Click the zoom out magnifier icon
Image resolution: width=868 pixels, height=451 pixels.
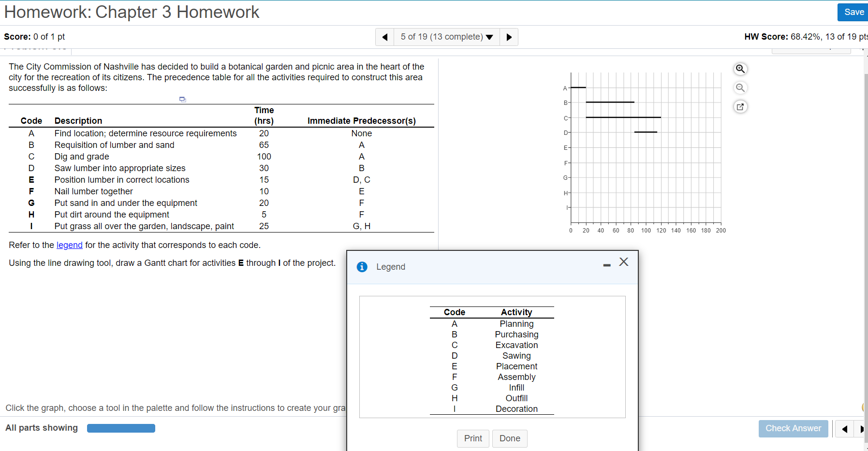click(x=740, y=87)
